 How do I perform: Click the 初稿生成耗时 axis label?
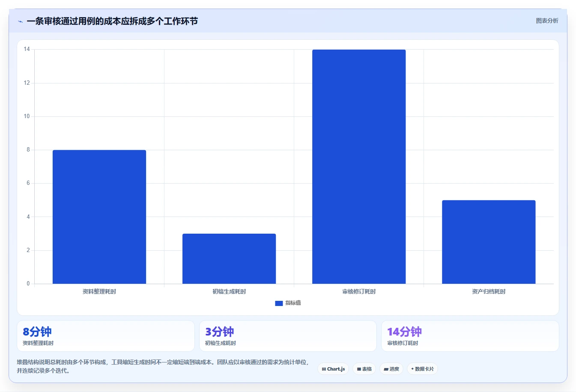(x=229, y=291)
